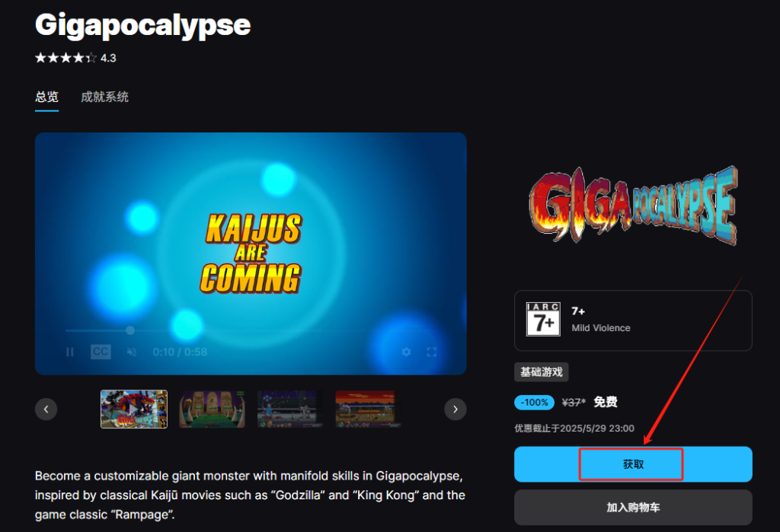Viewport: 780px width, 532px height.
Task: Select the fourth screenshot thumbnail
Action: pyautogui.click(x=368, y=409)
